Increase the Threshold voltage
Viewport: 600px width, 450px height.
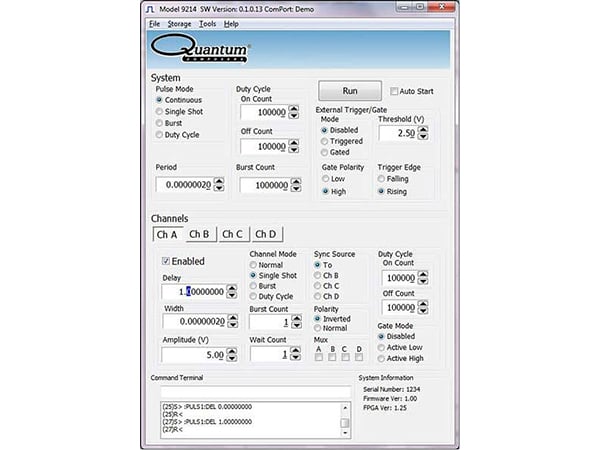[x=423, y=130]
